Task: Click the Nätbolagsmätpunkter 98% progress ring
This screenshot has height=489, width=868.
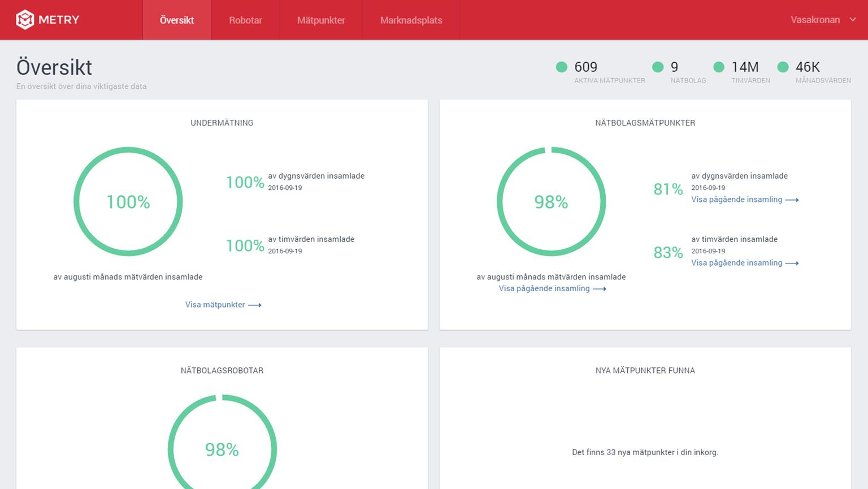Action: tap(552, 202)
